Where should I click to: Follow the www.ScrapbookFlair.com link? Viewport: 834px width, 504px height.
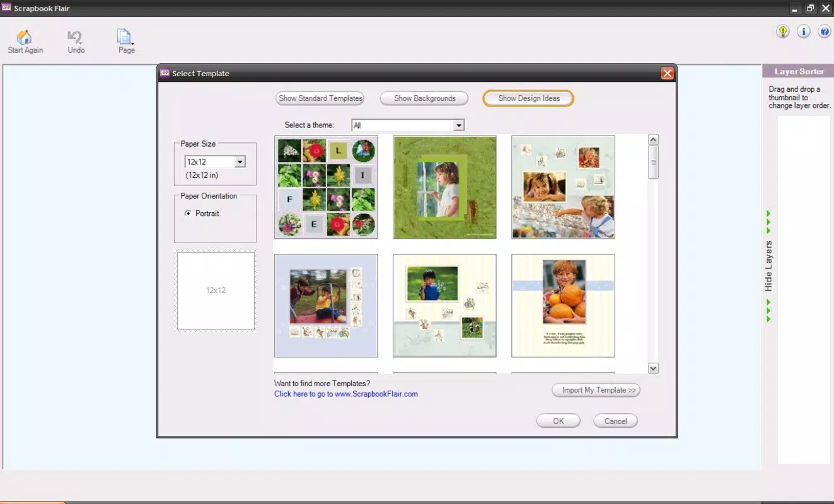point(346,394)
